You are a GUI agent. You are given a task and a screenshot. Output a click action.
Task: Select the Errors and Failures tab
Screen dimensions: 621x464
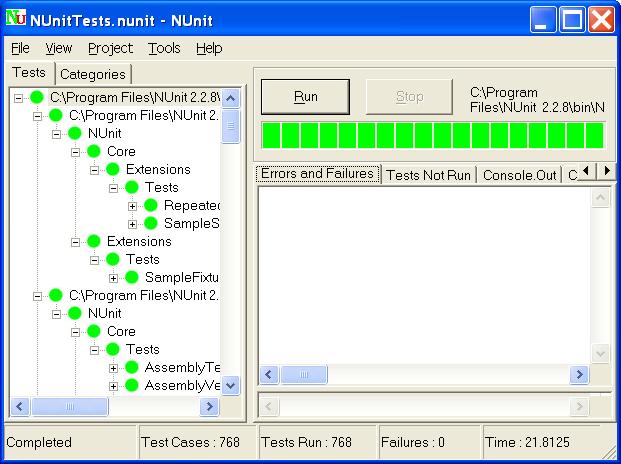[x=318, y=174]
